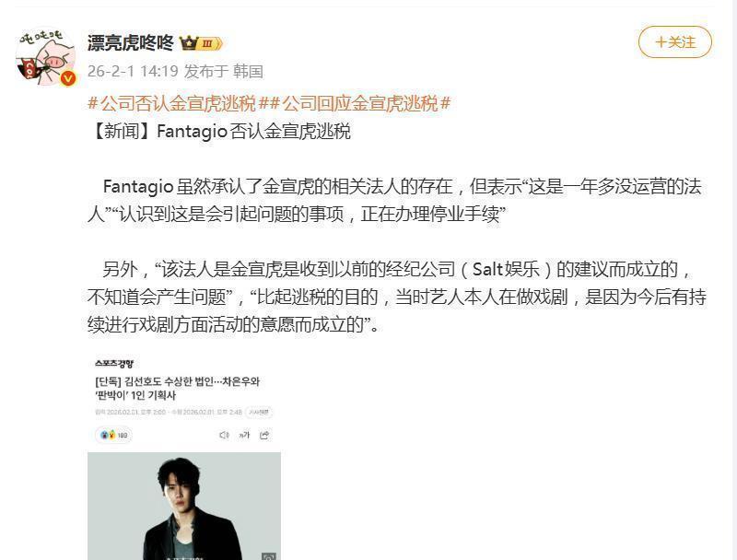Open the 기사원문 original article pill
This screenshot has width=737, height=560.
click(x=259, y=412)
